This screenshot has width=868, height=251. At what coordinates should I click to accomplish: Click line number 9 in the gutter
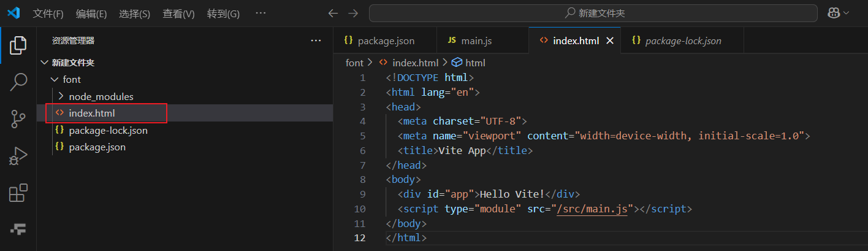[362, 195]
